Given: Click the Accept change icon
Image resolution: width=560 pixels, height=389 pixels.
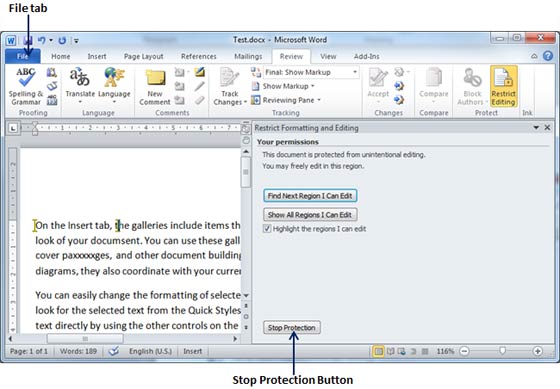Looking at the screenshot, I should point(378,77).
